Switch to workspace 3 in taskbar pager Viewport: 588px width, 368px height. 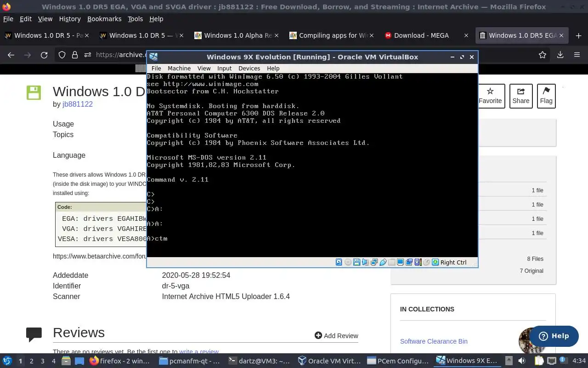(x=42, y=361)
